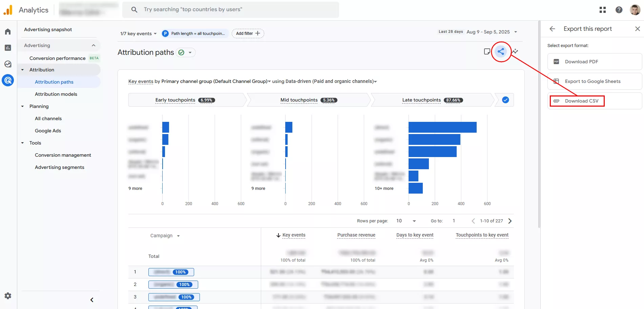644x309 pixels.
Task: Click Download CSV export option
Action: point(581,101)
